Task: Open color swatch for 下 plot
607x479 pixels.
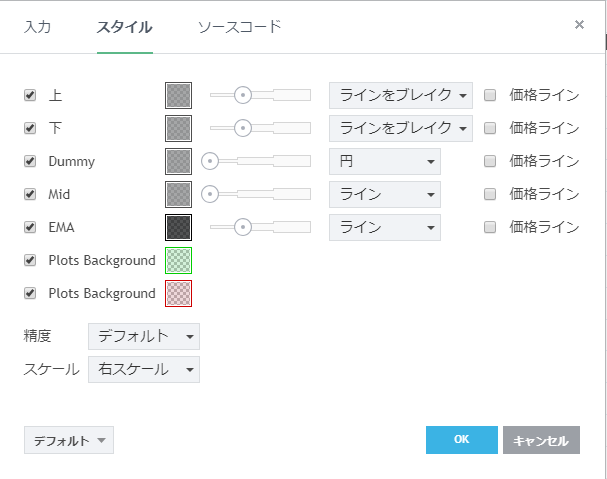Action: coord(178,128)
